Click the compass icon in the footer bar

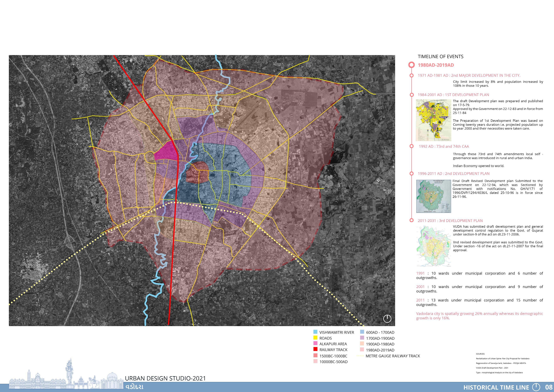(x=536, y=387)
